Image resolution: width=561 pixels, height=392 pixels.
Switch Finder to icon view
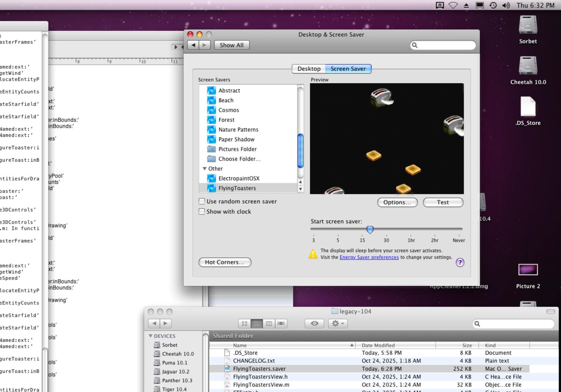[x=244, y=324]
